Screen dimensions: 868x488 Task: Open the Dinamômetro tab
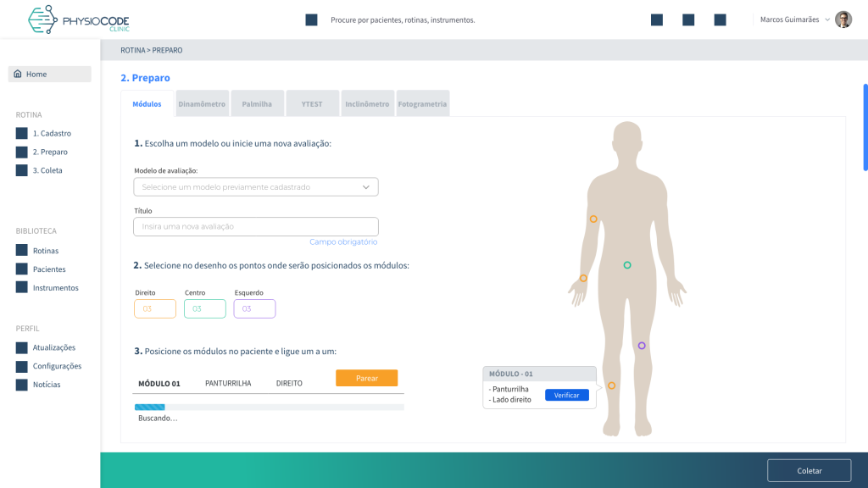tap(202, 104)
